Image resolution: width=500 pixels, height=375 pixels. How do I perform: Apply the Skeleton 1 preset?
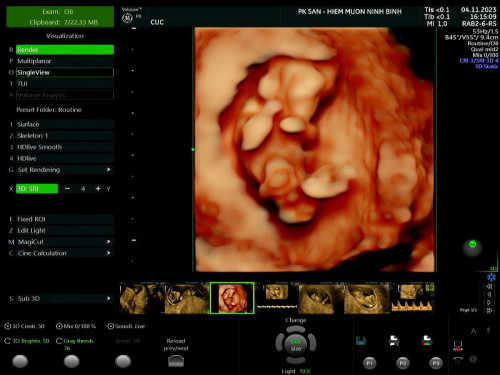point(65,136)
